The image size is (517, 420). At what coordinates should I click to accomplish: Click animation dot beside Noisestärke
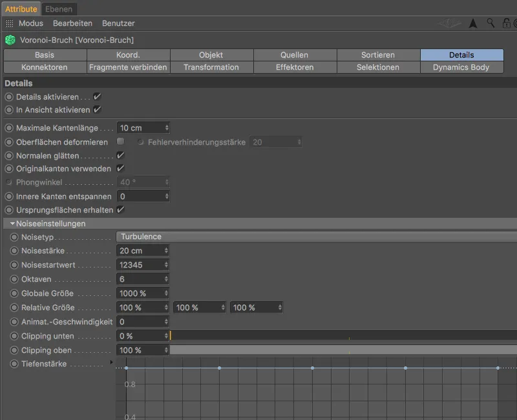pyautogui.click(x=14, y=251)
